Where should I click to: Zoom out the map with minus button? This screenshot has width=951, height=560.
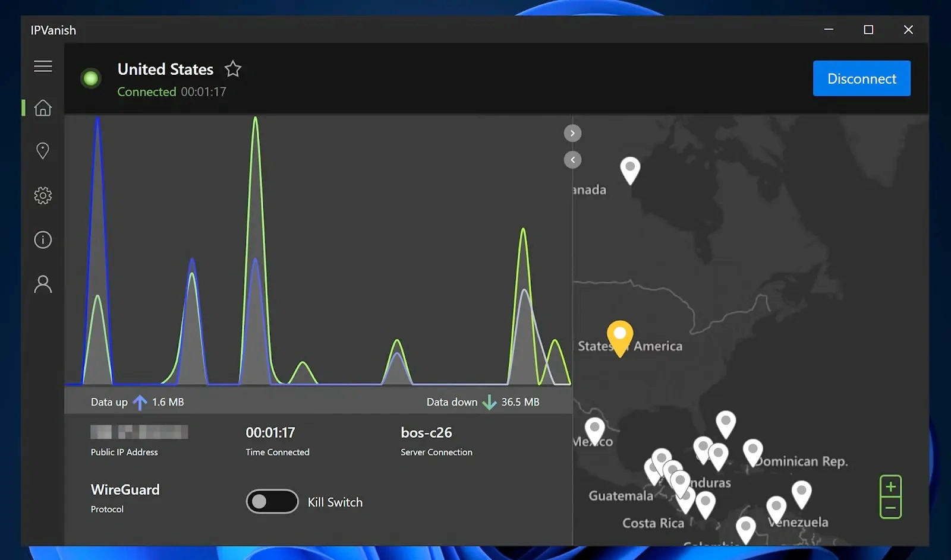click(890, 508)
